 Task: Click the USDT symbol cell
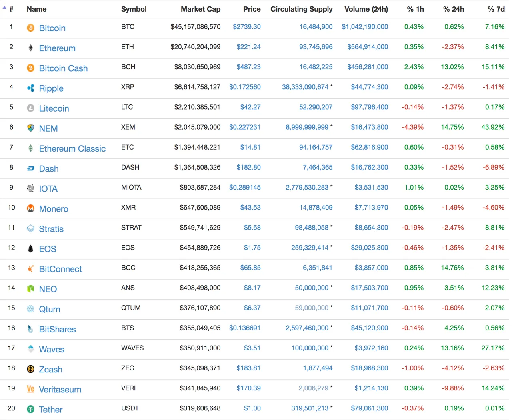(x=130, y=408)
